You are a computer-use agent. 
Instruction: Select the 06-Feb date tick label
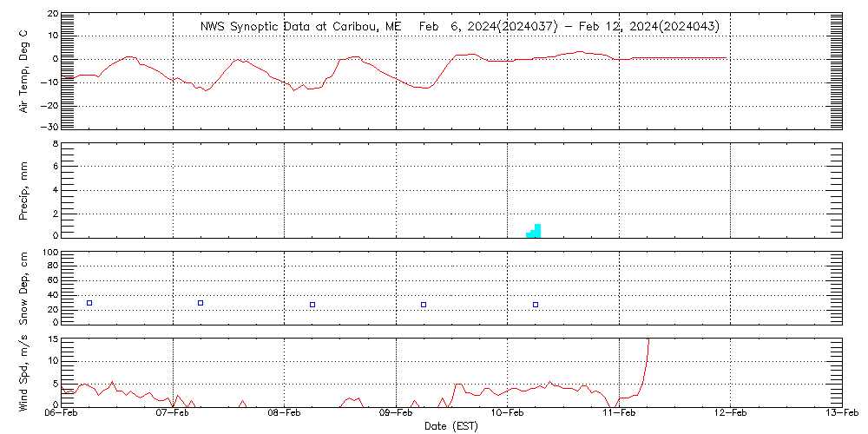pos(62,414)
